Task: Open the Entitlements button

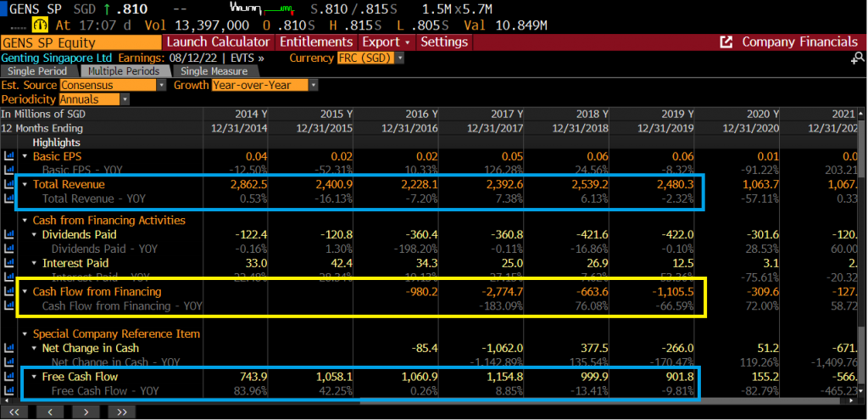Action: coord(316,42)
